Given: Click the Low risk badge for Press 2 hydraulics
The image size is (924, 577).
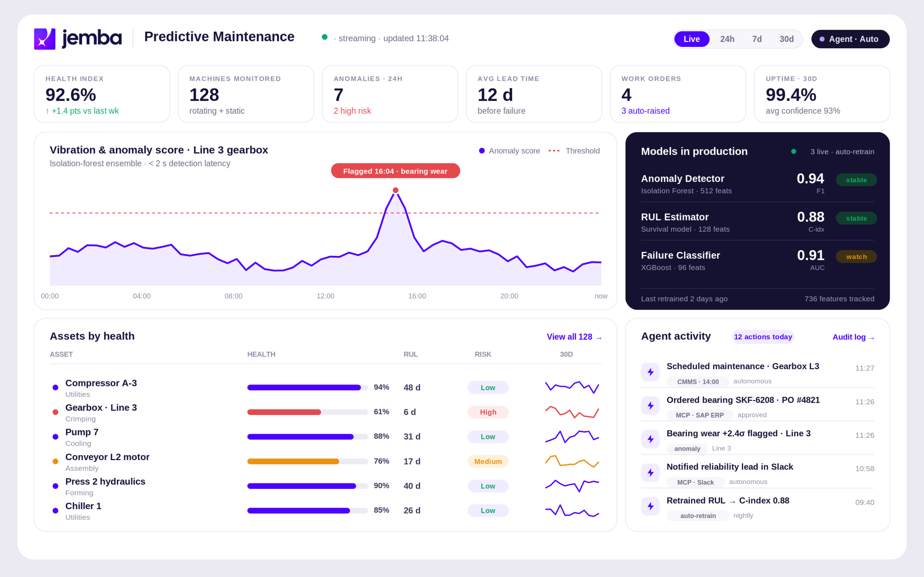Looking at the screenshot, I should (488, 486).
